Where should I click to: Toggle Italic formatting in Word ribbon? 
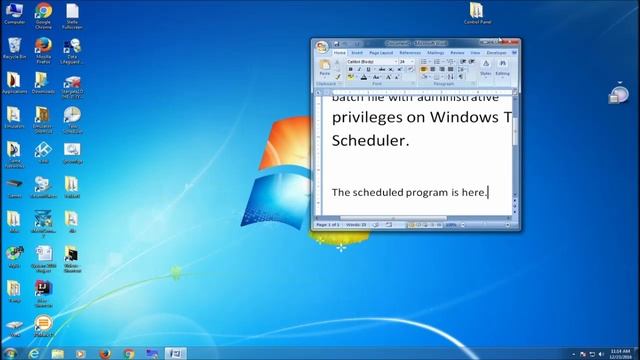(x=360, y=69)
